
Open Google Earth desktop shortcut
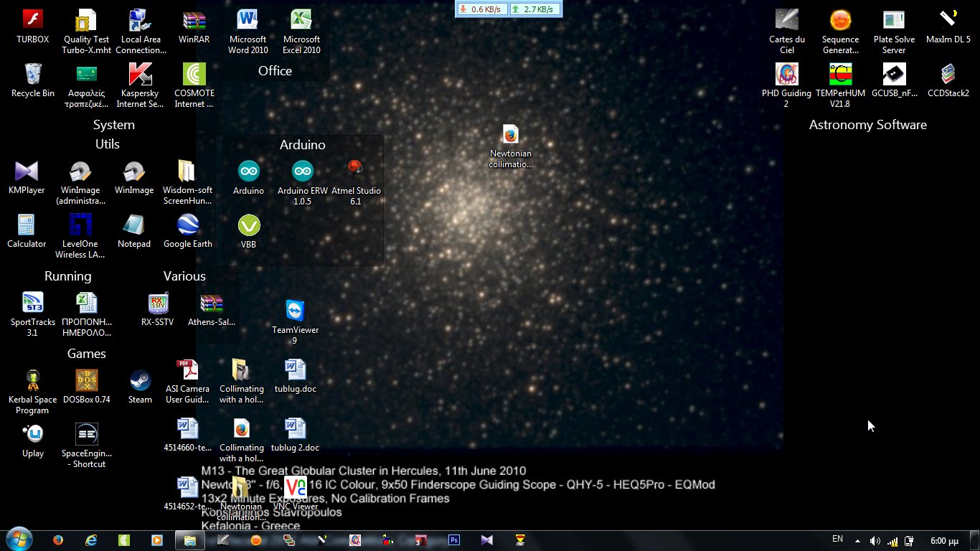(x=188, y=231)
